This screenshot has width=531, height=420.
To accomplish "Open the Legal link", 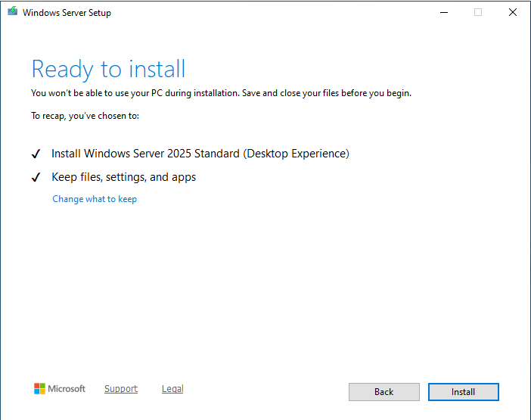I will tap(172, 389).
